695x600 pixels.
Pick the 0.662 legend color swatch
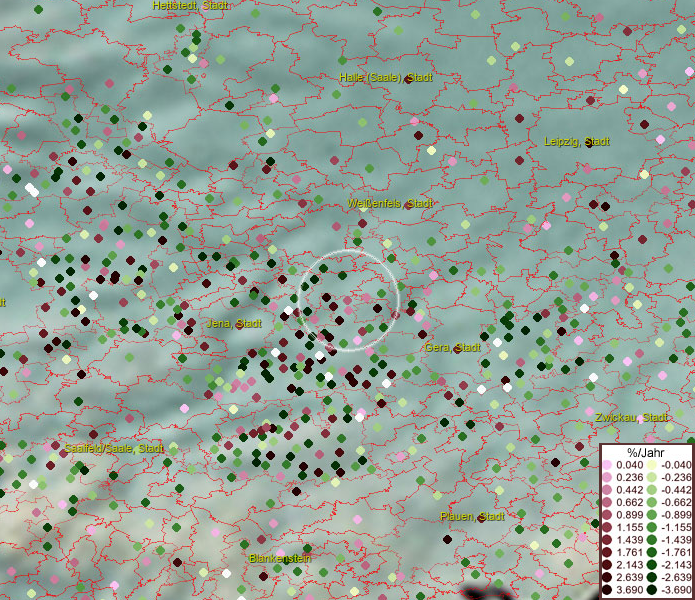pyautogui.click(x=607, y=503)
